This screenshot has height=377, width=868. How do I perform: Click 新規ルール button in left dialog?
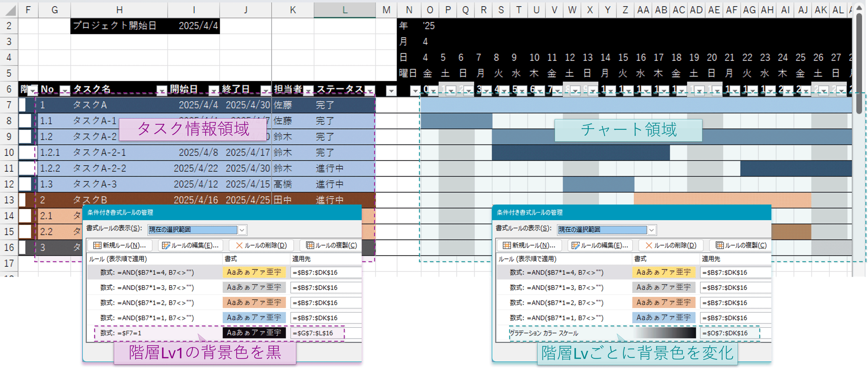coord(120,245)
